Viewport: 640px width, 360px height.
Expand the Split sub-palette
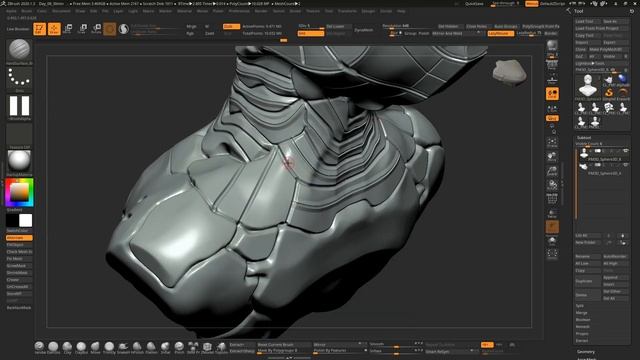pyautogui.click(x=580, y=306)
